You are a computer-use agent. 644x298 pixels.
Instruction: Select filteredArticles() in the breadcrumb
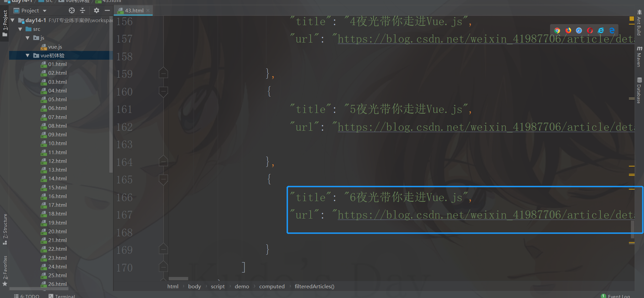pos(315,286)
